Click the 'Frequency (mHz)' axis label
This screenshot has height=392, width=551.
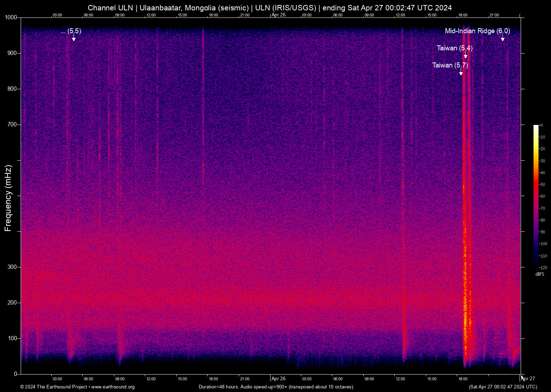coord(8,198)
